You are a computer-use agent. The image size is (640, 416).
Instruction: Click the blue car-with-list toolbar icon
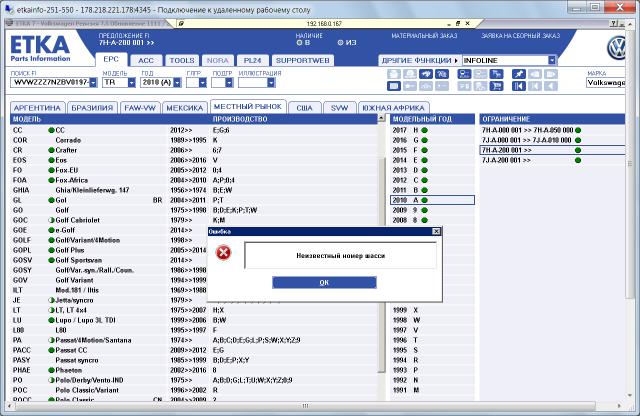point(464,74)
